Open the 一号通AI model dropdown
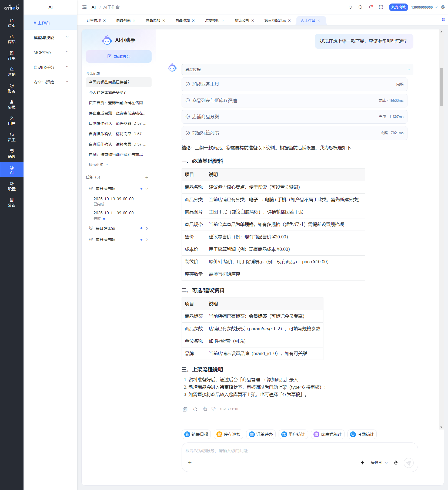448x490 pixels. pyautogui.click(x=374, y=463)
